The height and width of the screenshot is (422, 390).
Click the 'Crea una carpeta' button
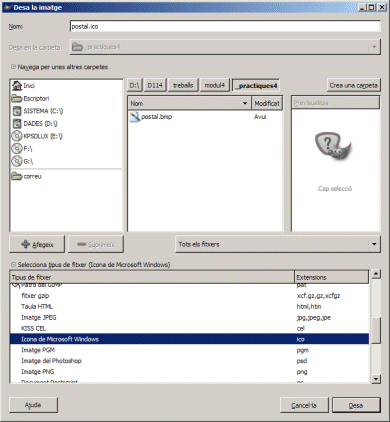354,85
